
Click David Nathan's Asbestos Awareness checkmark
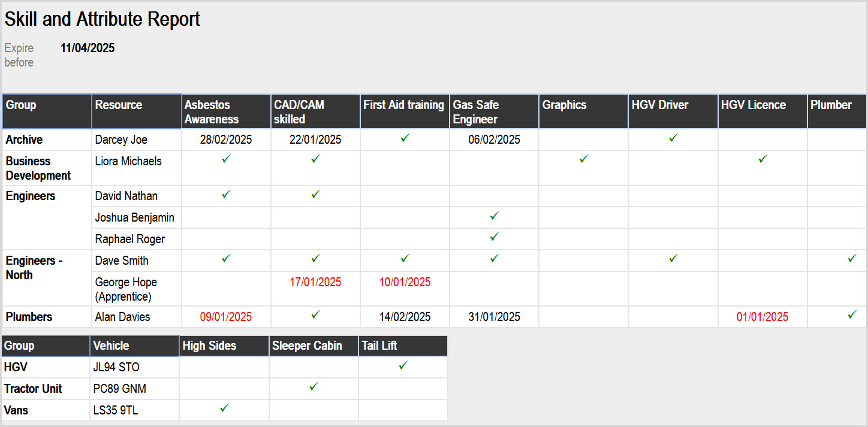point(226,194)
